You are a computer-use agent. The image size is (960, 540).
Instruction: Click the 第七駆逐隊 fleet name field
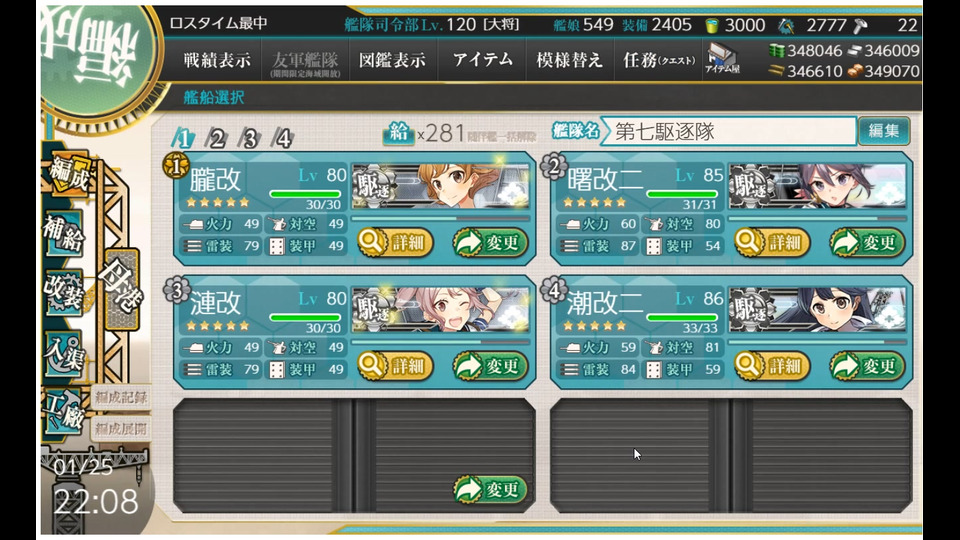coord(728,132)
